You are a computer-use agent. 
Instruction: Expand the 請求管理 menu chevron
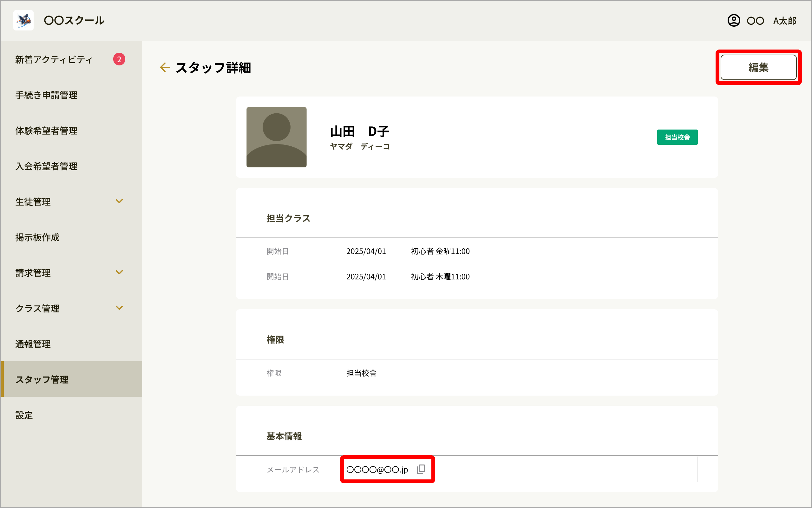[x=119, y=272]
